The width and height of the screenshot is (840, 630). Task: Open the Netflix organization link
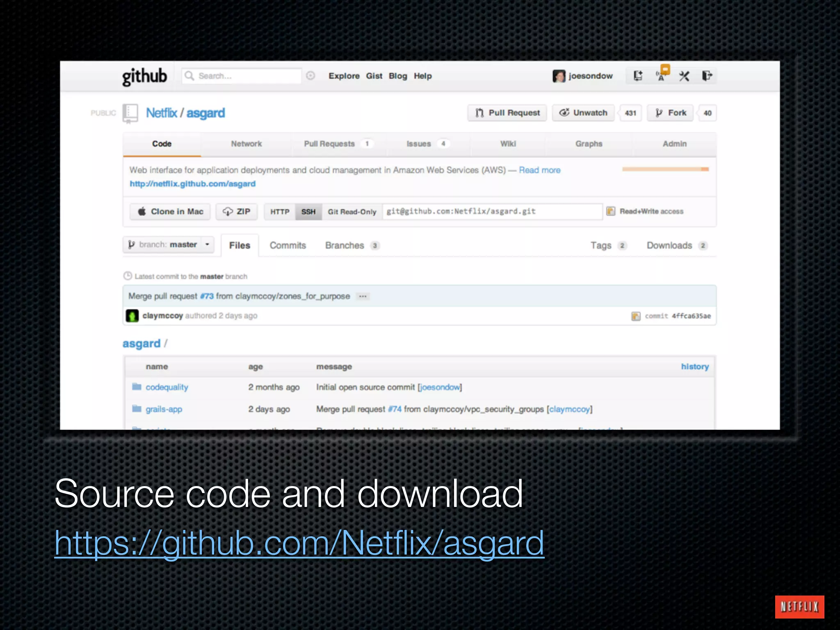click(x=162, y=113)
